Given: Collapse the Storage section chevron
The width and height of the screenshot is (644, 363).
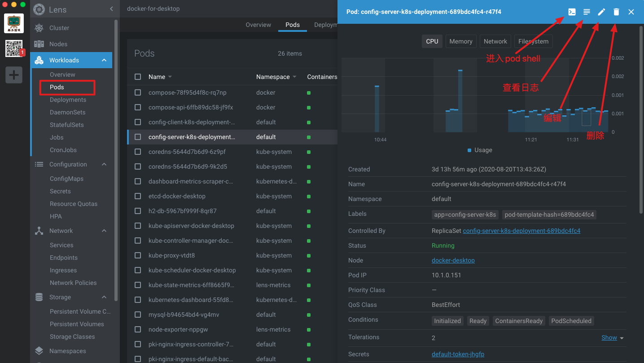Looking at the screenshot, I should pos(104,297).
